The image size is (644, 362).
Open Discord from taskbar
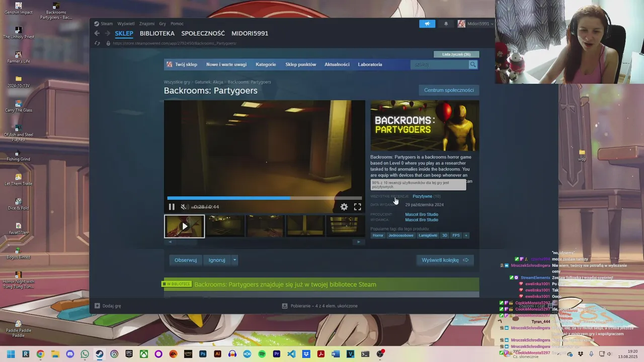tap(70, 354)
